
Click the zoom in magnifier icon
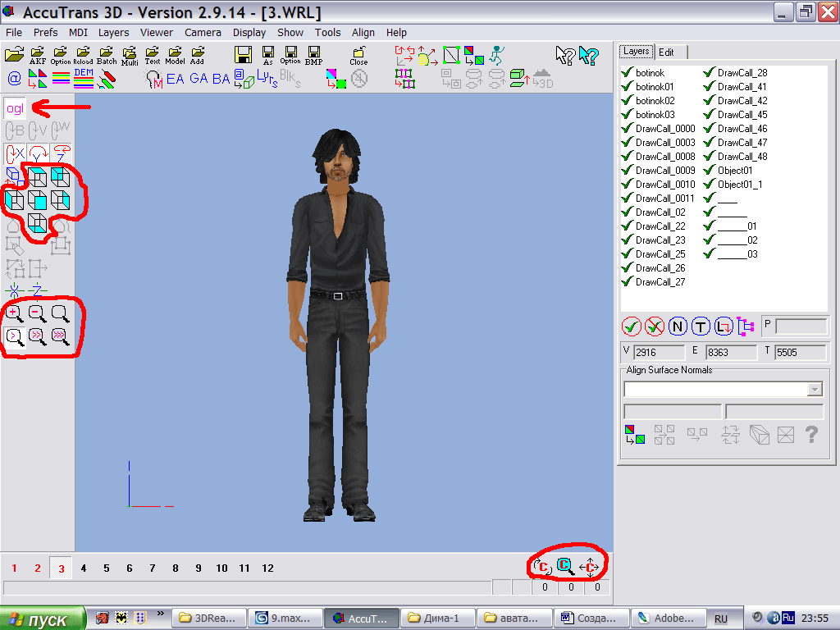point(15,314)
